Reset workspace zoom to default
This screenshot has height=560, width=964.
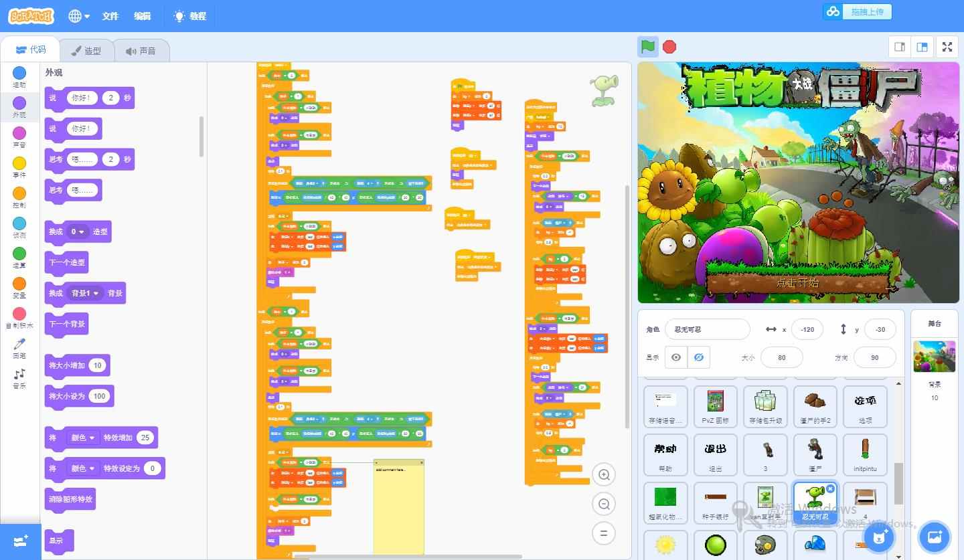click(x=604, y=533)
